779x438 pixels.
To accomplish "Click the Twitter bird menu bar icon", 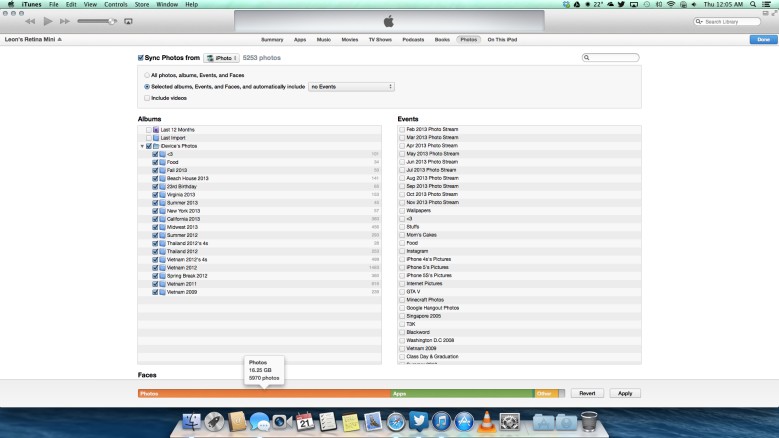I will pyautogui.click(x=621, y=4).
